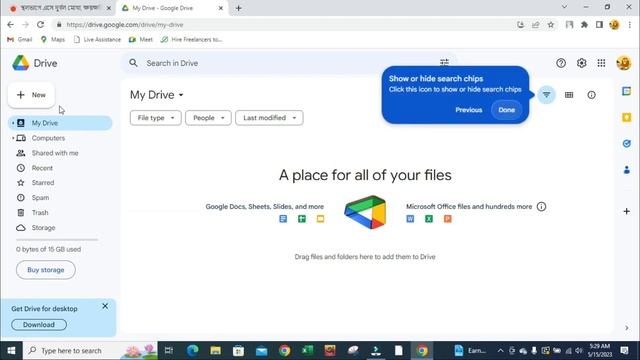The height and width of the screenshot is (360, 640).
Task: Click the Buy storage button
Action: pos(46,270)
